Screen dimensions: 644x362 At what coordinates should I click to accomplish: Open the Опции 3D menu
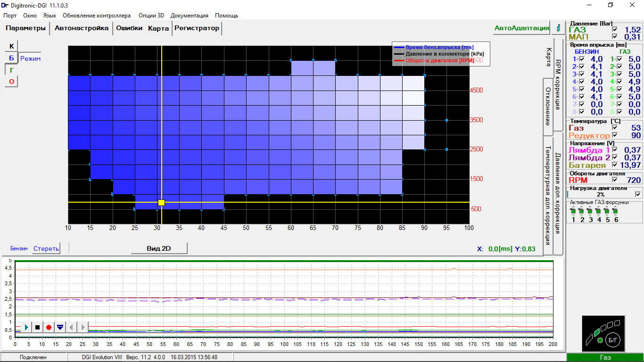(151, 16)
